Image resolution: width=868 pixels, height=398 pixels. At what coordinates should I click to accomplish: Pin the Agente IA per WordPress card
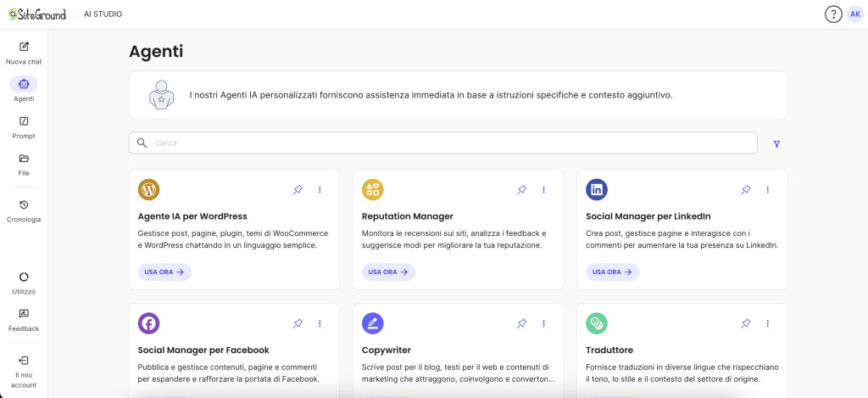pos(298,189)
